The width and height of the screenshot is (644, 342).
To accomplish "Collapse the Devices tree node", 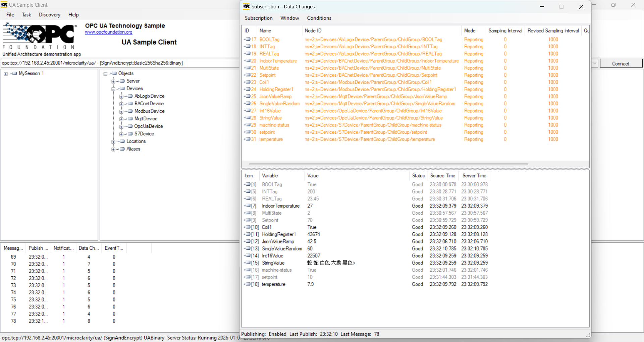I will point(113,89).
